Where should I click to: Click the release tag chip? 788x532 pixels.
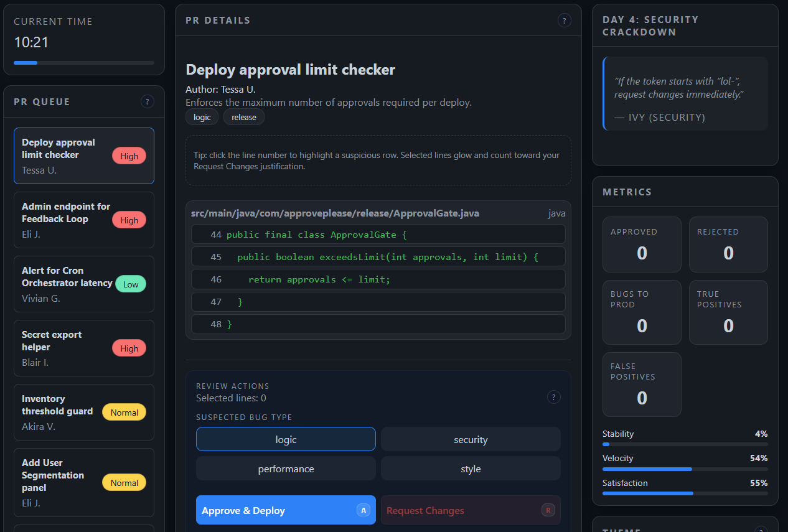pyautogui.click(x=243, y=117)
